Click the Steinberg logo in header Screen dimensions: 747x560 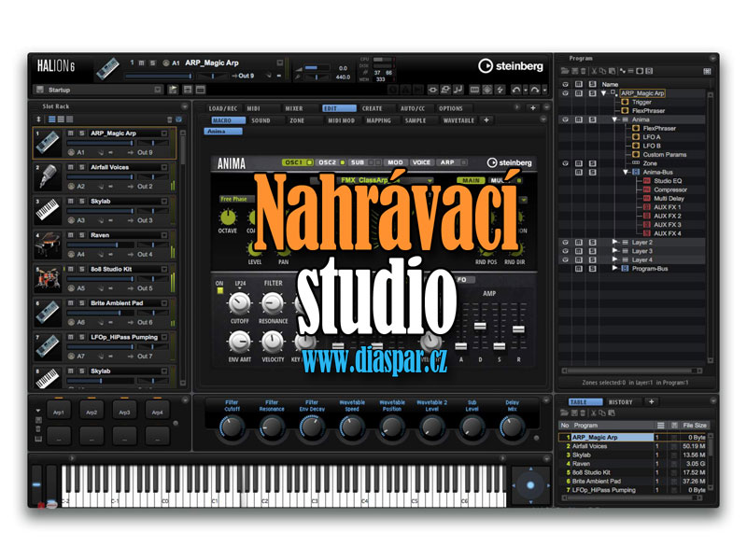click(x=511, y=65)
